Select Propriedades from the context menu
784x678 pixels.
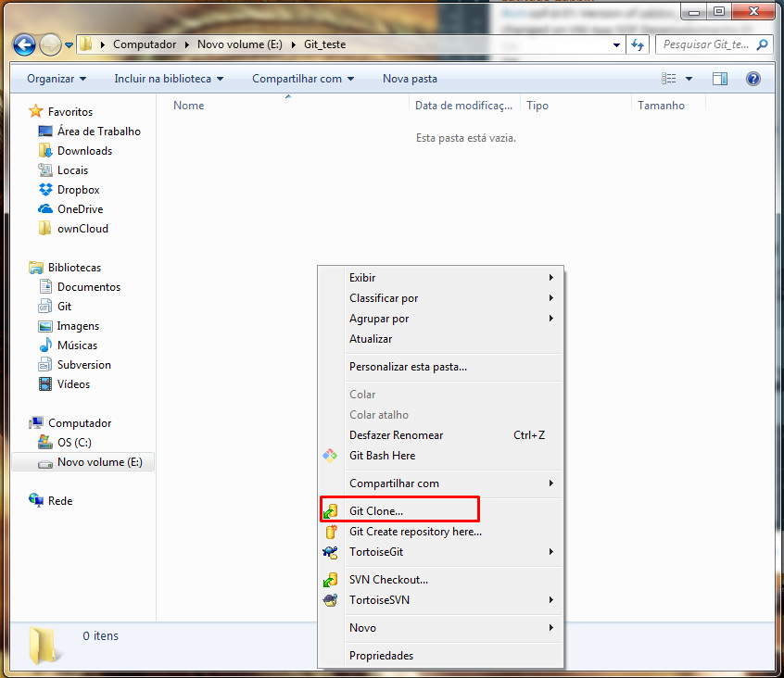click(x=381, y=656)
